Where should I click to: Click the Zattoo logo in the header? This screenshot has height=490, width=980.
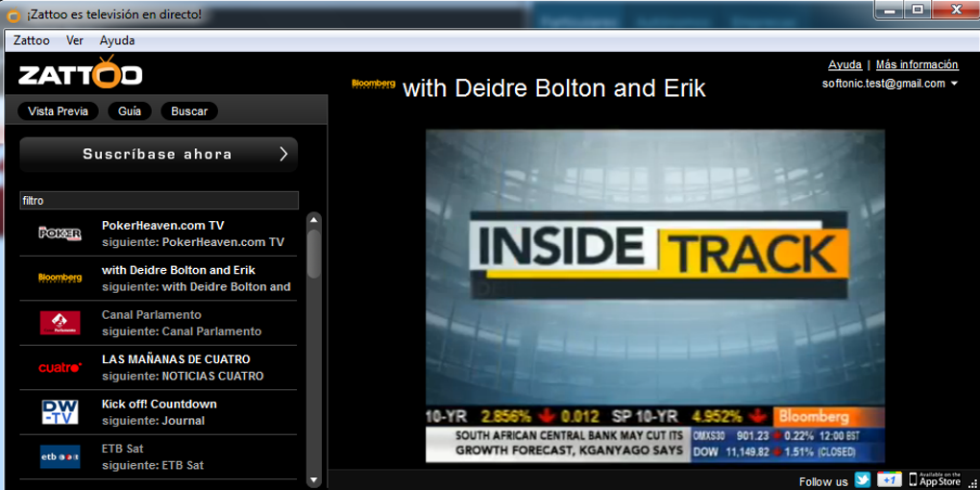pyautogui.click(x=80, y=72)
